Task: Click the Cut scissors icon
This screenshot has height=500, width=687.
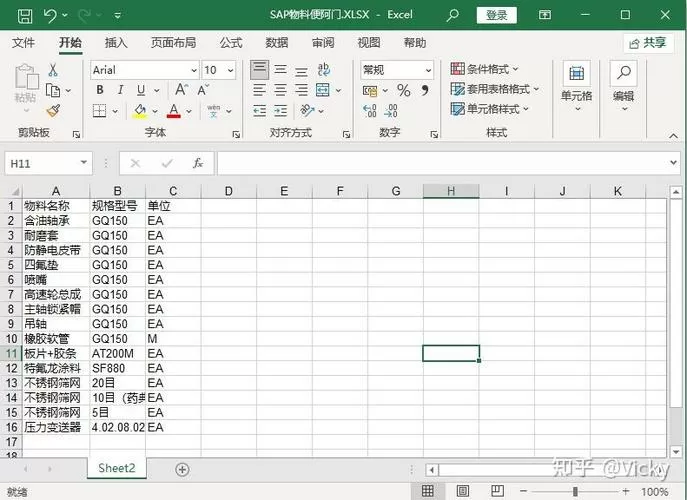Action: click(53, 70)
